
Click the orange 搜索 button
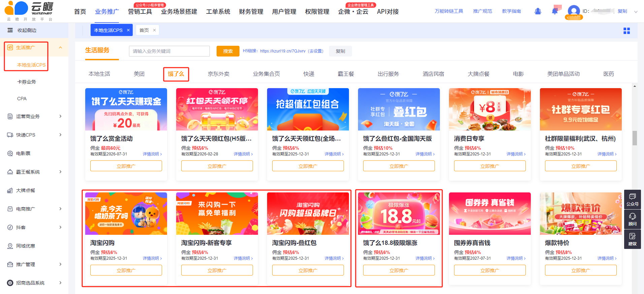pyautogui.click(x=228, y=51)
